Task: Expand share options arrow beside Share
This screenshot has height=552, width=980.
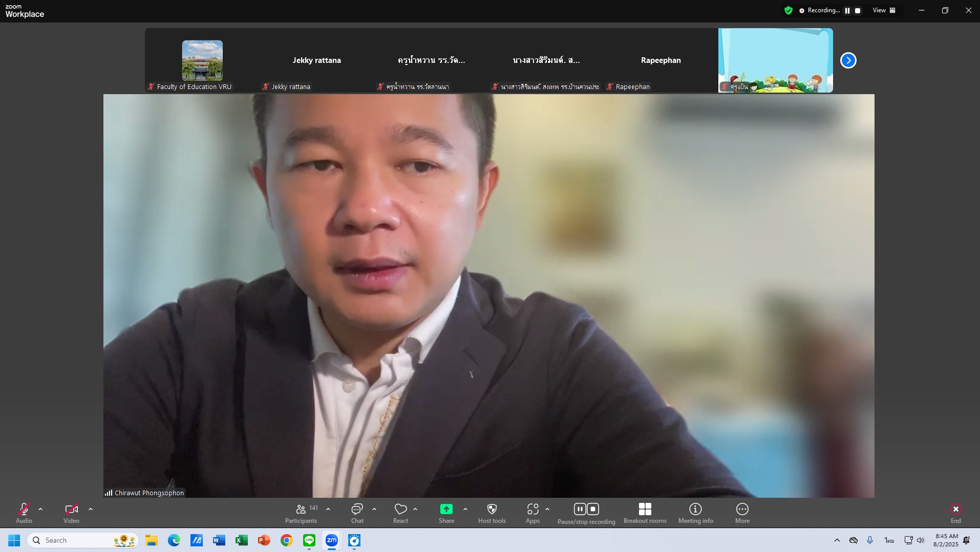Action: click(x=465, y=510)
